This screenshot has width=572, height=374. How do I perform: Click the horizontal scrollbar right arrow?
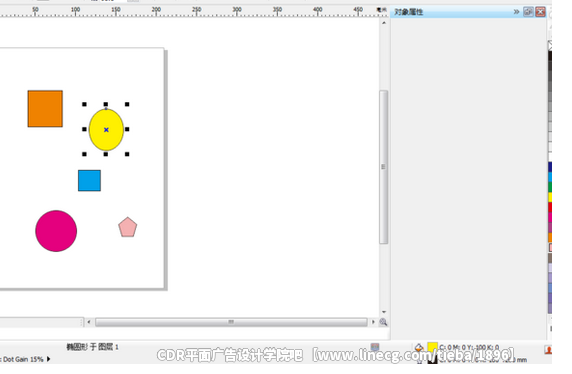tap(373, 322)
